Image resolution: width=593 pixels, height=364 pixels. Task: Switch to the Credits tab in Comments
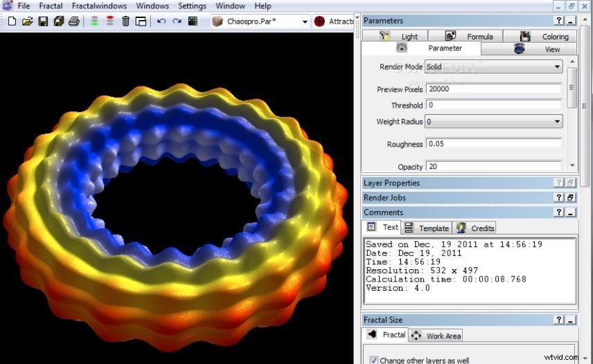pos(475,228)
